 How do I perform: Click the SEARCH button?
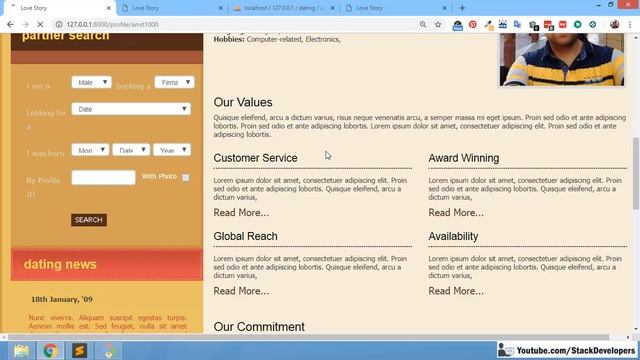89,220
